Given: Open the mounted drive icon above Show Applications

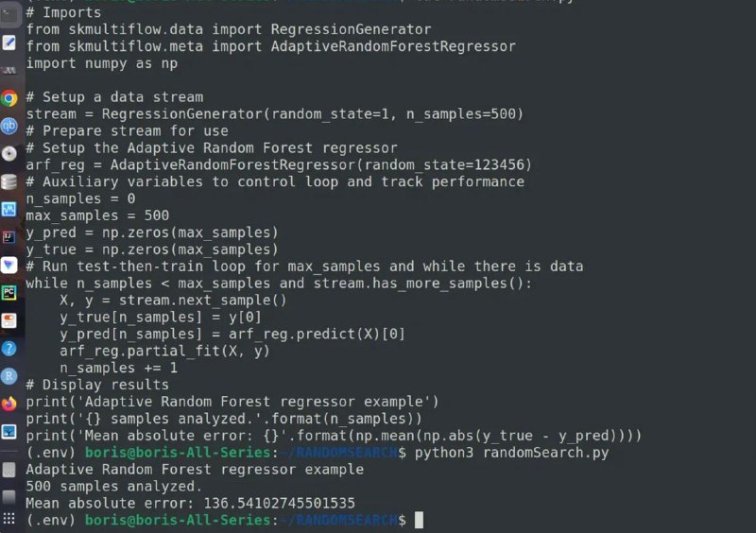Looking at the screenshot, I should pyautogui.click(x=9, y=497).
